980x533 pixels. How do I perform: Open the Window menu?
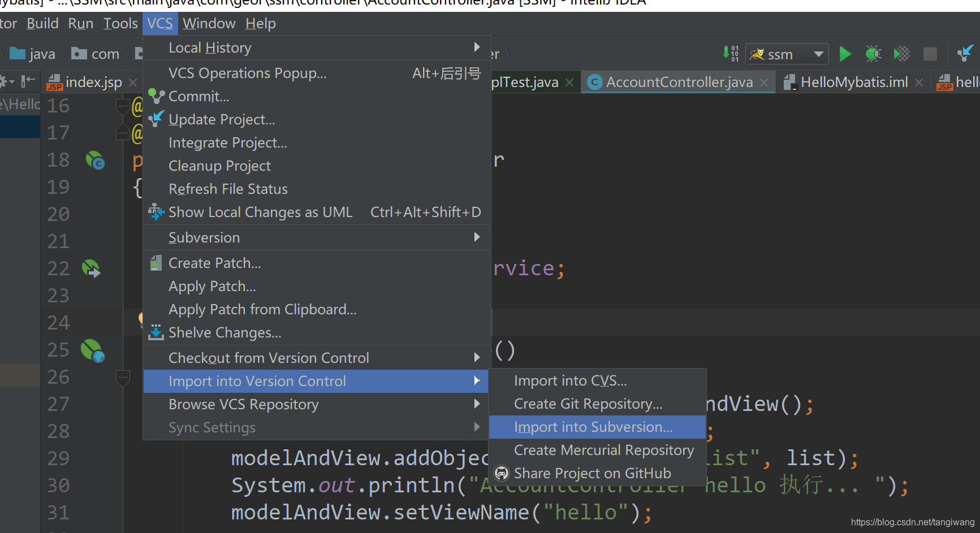point(209,24)
